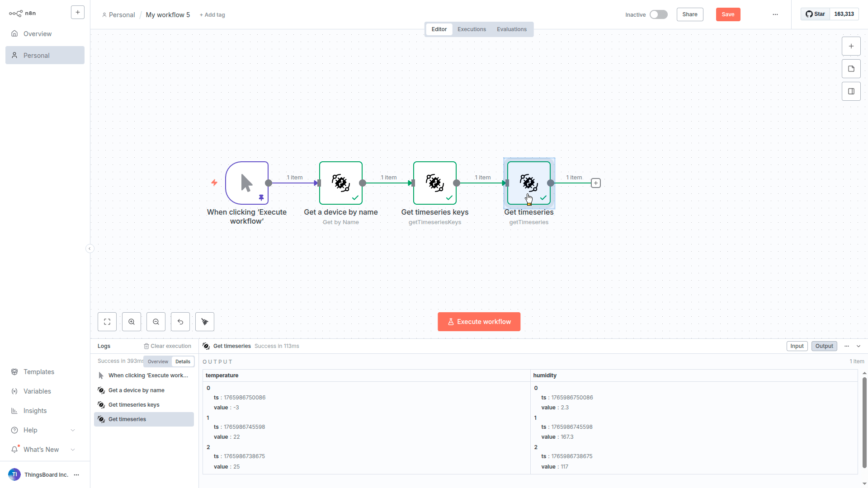868x488 pixels.
Task: Select the Get timeseries keys node
Action: pos(434,183)
